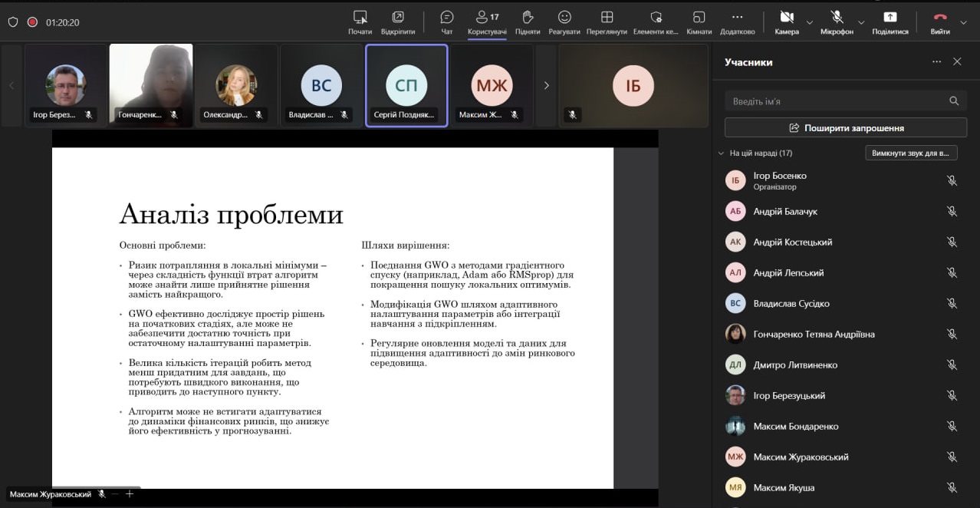
Task: Click the 'Вимкнути звук для в...' button
Action: tap(910, 153)
